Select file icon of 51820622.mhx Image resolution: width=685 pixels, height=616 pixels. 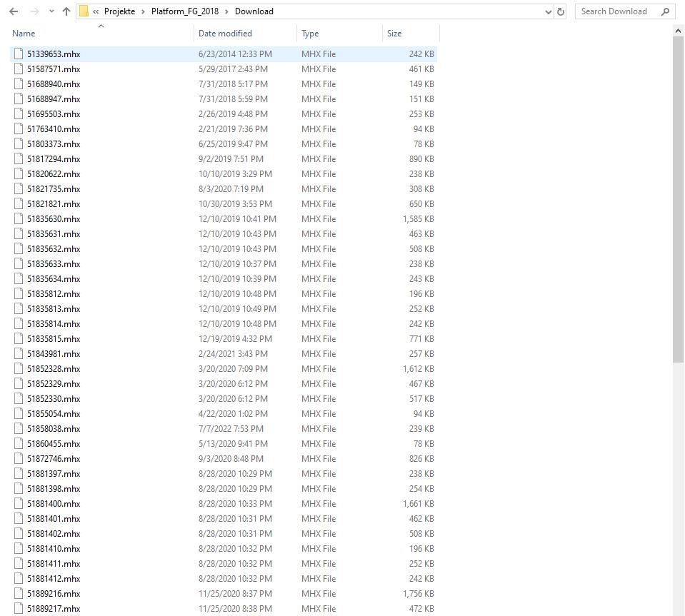(x=19, y=173)
